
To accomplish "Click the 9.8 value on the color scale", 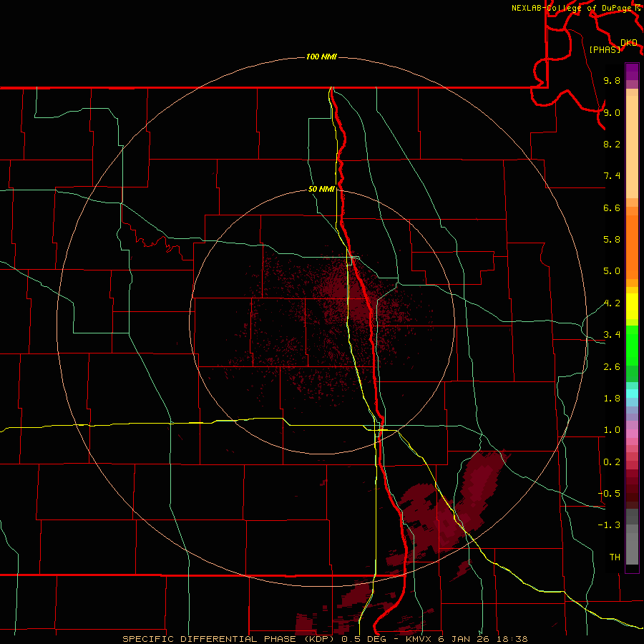I will tap(612, 81).
